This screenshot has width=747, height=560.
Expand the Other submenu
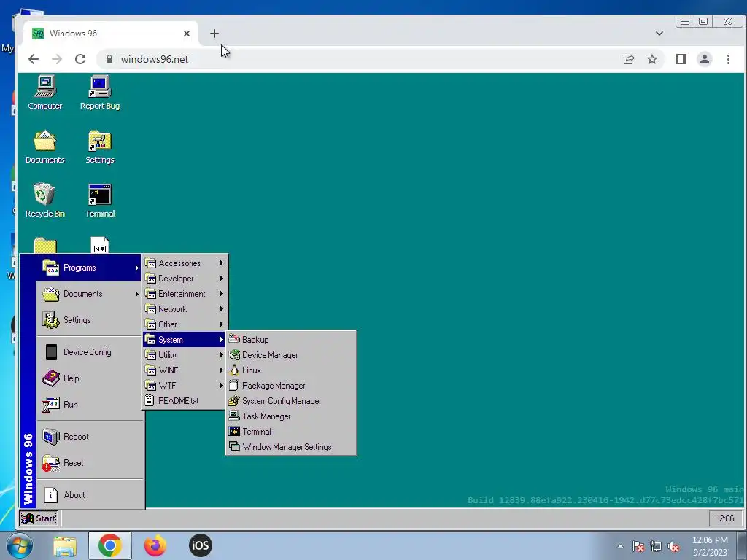tap(185, 324)
